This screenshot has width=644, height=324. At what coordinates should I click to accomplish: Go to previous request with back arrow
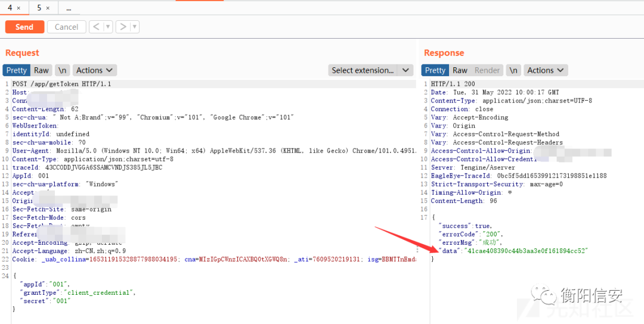click(x=95, y=27)
